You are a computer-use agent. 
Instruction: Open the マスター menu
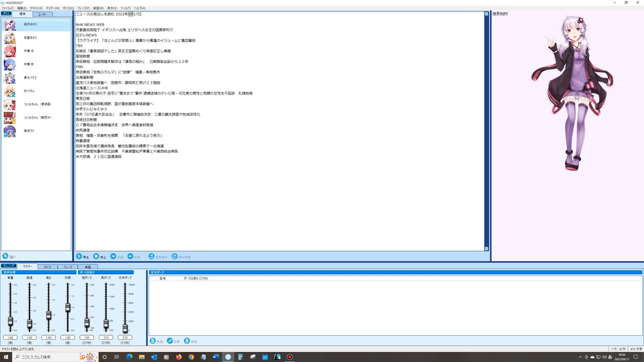click(52, 8)
